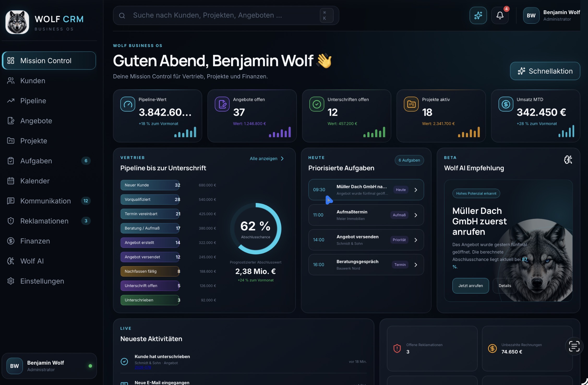Image resolution: width=588 pixels, height=385 pixels.
Task: Navigate to Angebote in sidebar
Action: [49, 121]
